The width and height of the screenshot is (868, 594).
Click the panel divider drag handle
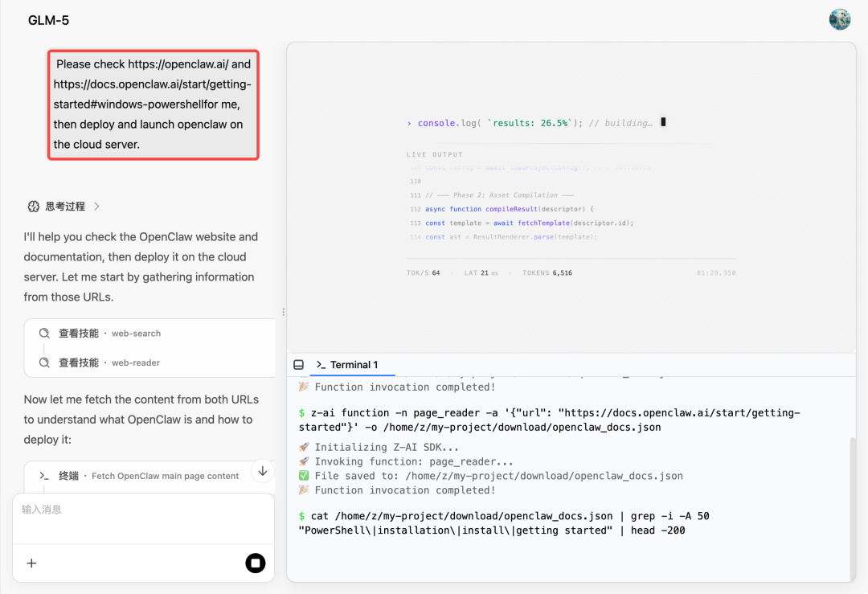point(282,312)
